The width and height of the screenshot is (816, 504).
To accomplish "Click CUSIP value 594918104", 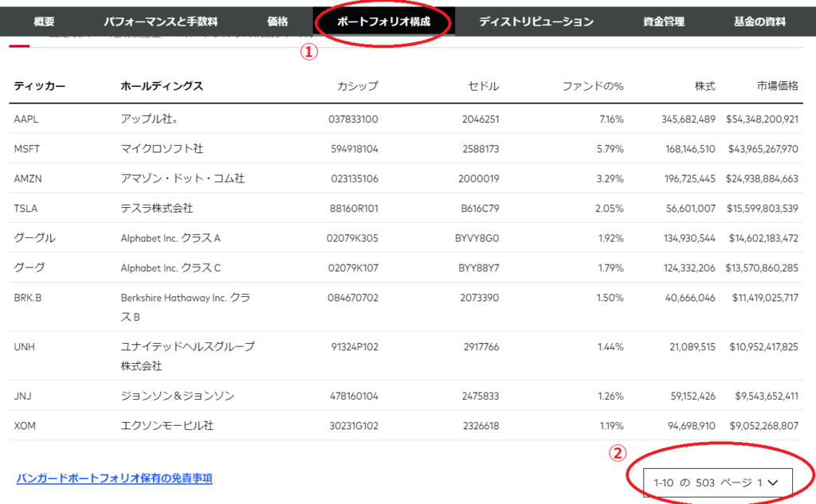I will point(355,149).
